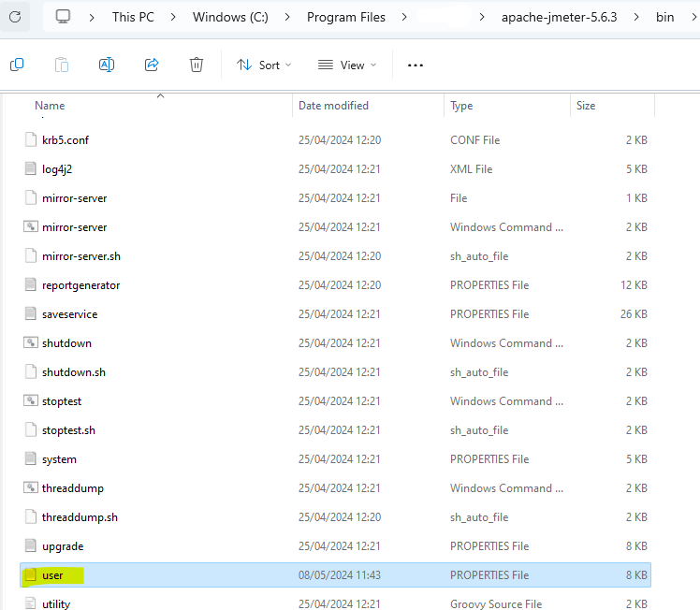Sort by the Size column header

(586, 106)
